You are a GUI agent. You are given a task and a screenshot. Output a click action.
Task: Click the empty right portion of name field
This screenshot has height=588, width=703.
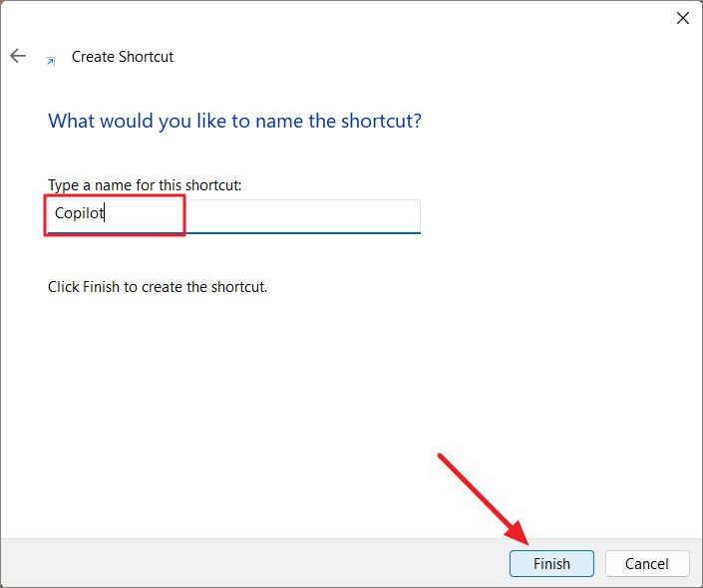(x=302, y=216)
